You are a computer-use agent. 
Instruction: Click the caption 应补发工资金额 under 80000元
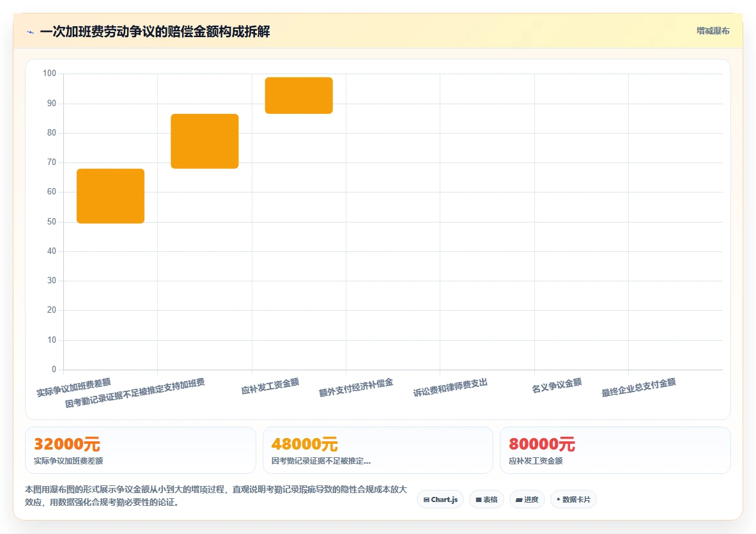(x=536, y=460)
